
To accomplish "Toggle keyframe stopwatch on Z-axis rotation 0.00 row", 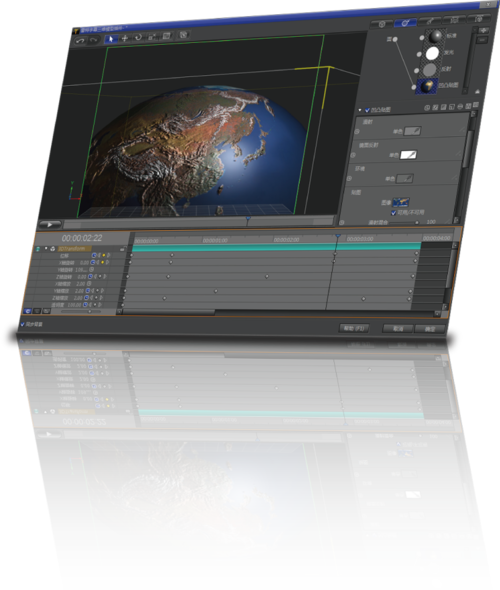I will click(90, 277).
